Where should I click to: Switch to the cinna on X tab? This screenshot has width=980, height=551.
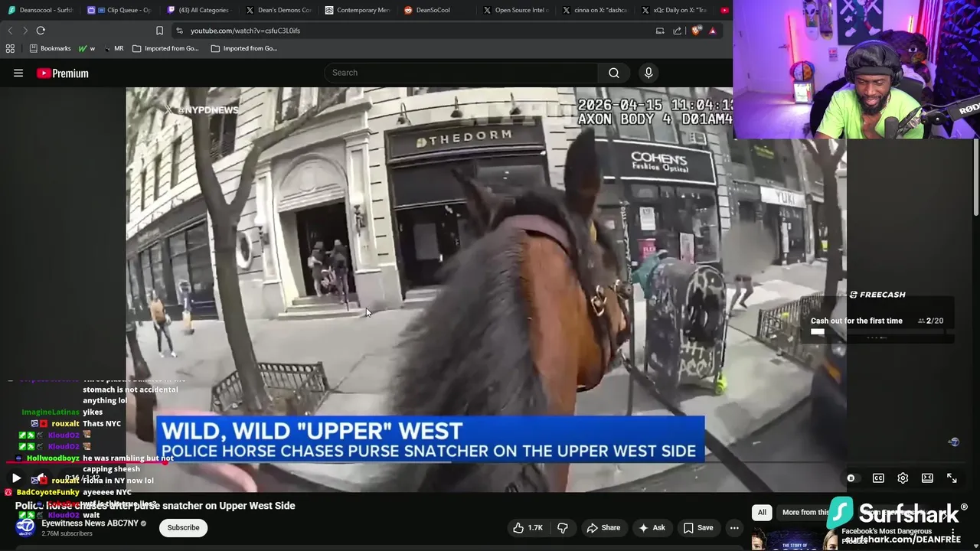pos(596,10)
